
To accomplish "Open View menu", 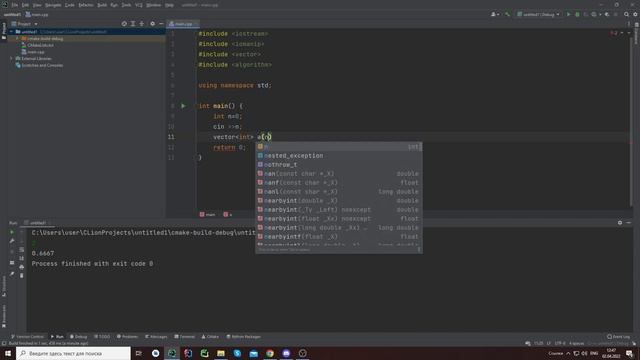I will tap(37, 5).
